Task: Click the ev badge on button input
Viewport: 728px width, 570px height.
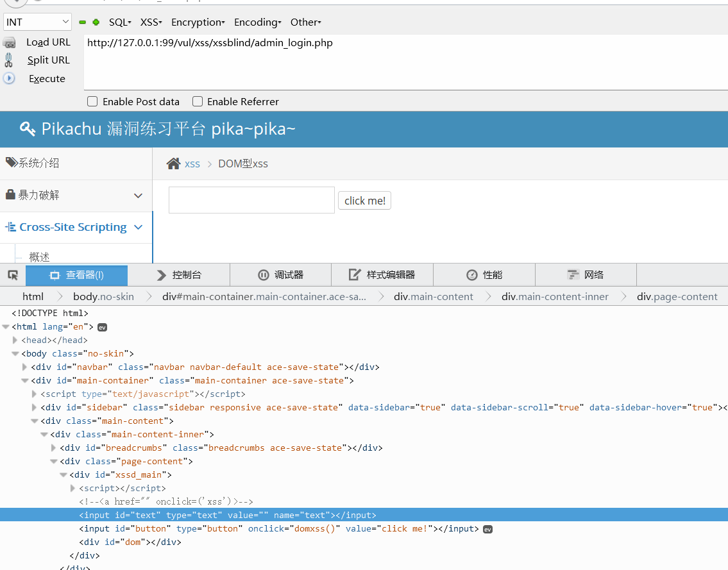Action: [487, 529]
